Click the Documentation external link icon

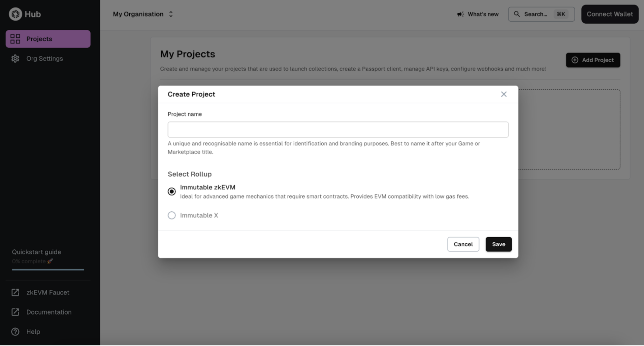click(x=15, y=312)
